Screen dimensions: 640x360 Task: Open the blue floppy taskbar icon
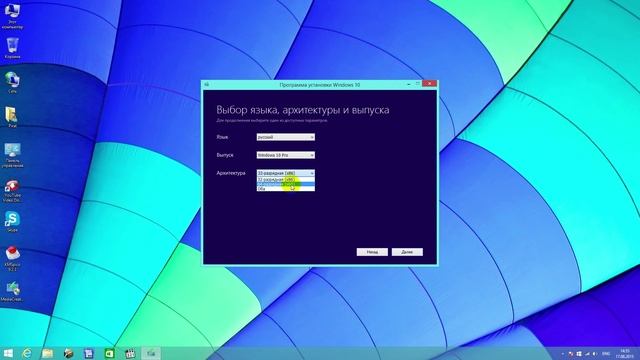(89, 353)
